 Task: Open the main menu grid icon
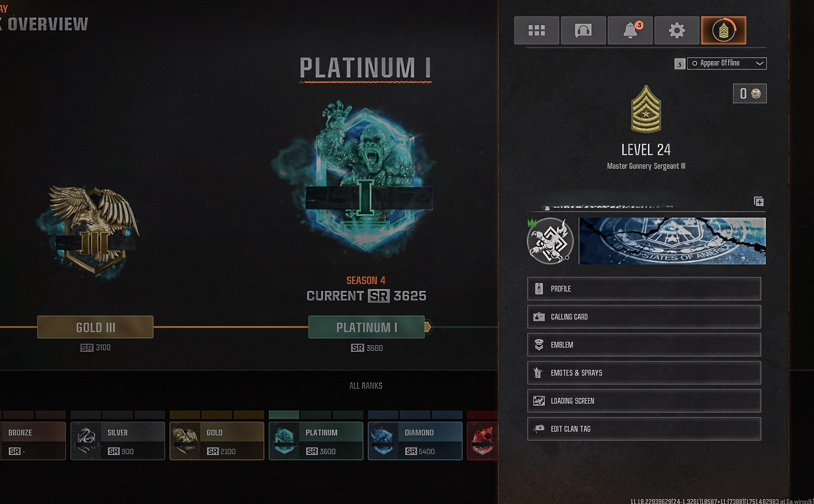tap(536, 30)
